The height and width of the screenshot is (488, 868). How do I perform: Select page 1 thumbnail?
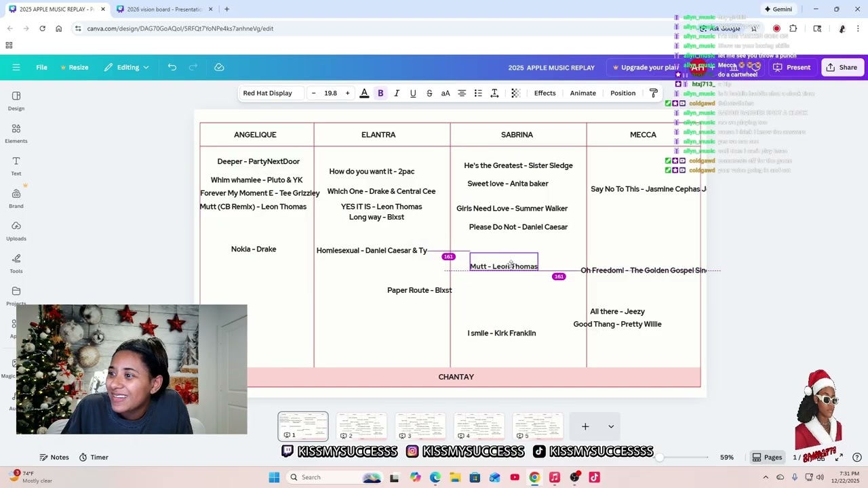[x=303, y=426]
